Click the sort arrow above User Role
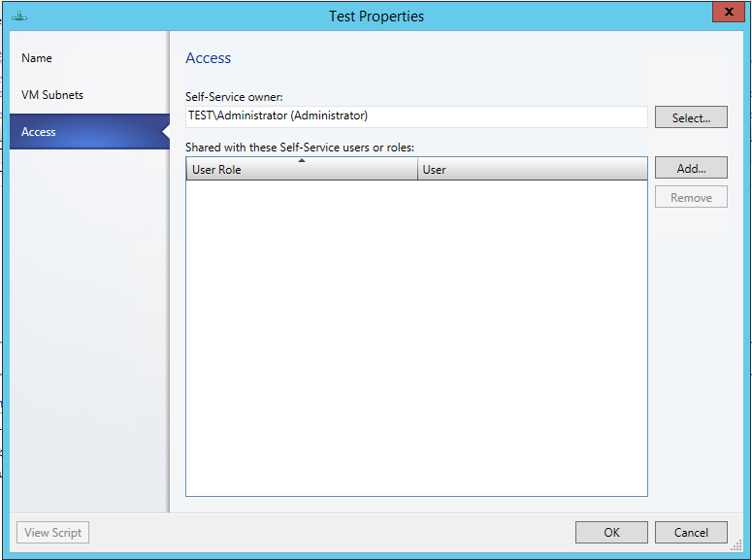The height and width of the screenshot is (560, 752). tap(302, 161)
